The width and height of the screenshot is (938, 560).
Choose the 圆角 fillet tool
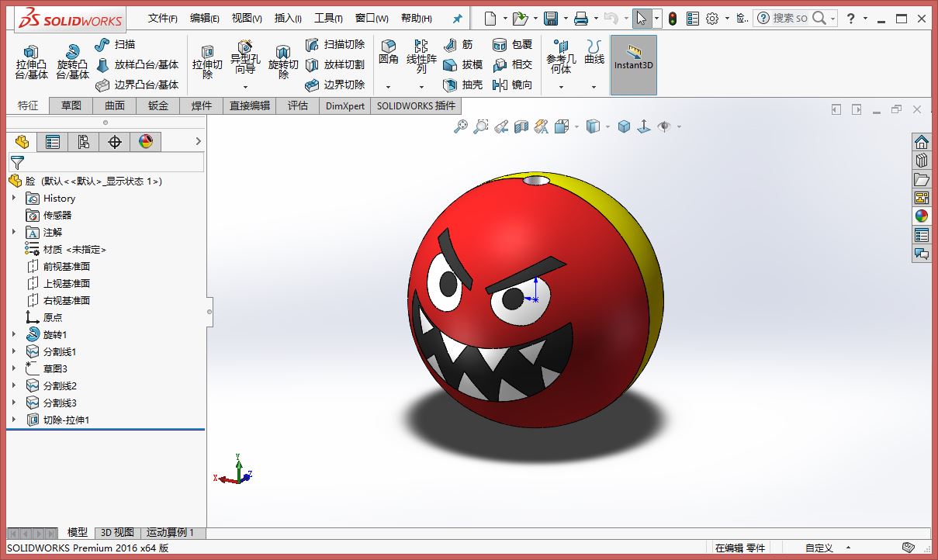click(x=389, y=53)
